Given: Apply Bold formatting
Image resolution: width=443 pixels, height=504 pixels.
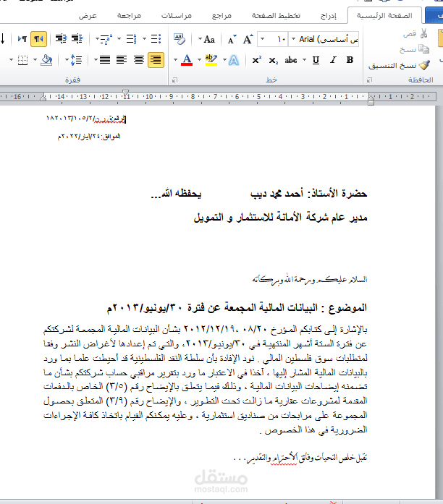Looking at the screenshot, I should [x=350, y=60].
